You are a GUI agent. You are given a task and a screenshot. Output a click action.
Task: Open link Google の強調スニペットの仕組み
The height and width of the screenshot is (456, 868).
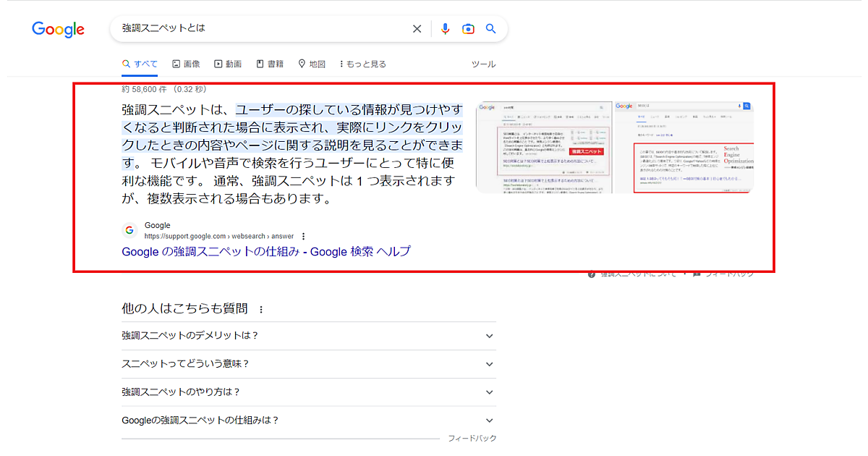(x=265, y=252)
